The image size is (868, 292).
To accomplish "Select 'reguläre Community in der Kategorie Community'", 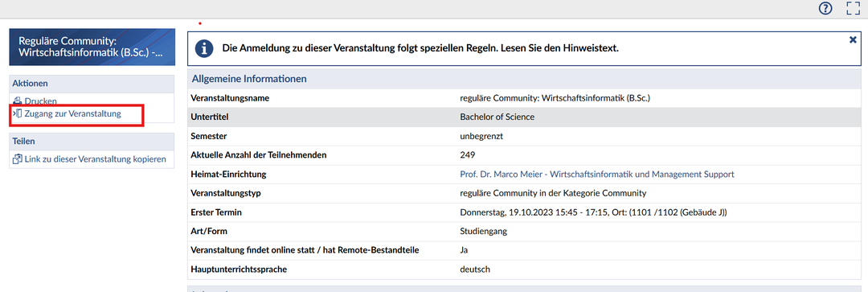I will click(x=553, y=193).
